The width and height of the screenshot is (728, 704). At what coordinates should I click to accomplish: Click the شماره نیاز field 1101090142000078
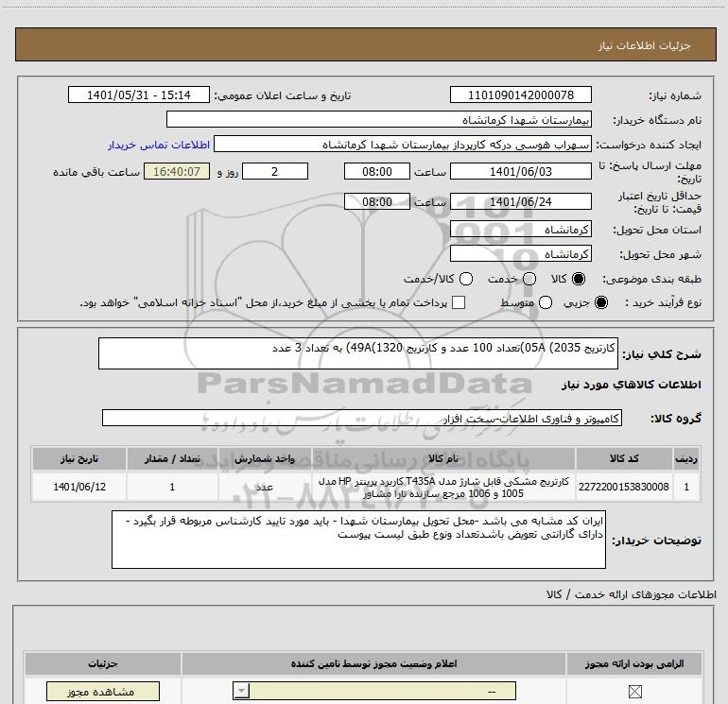click(520, 94)
